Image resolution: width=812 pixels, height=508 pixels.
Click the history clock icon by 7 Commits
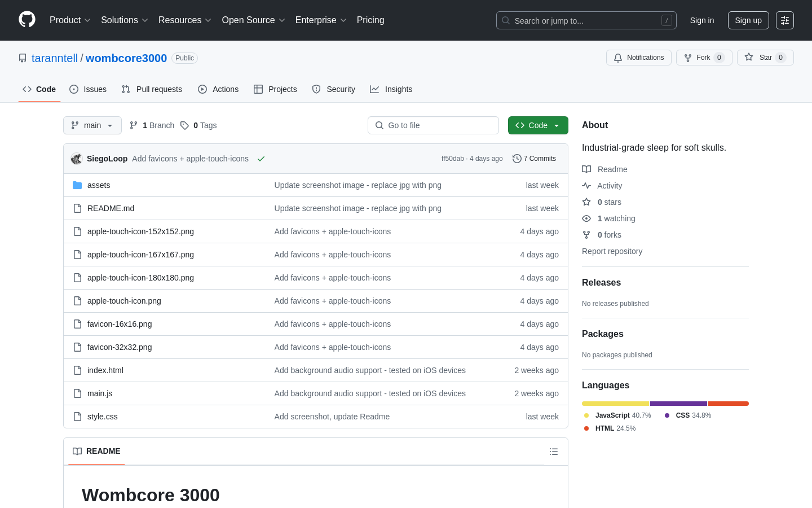pos(517,159)
